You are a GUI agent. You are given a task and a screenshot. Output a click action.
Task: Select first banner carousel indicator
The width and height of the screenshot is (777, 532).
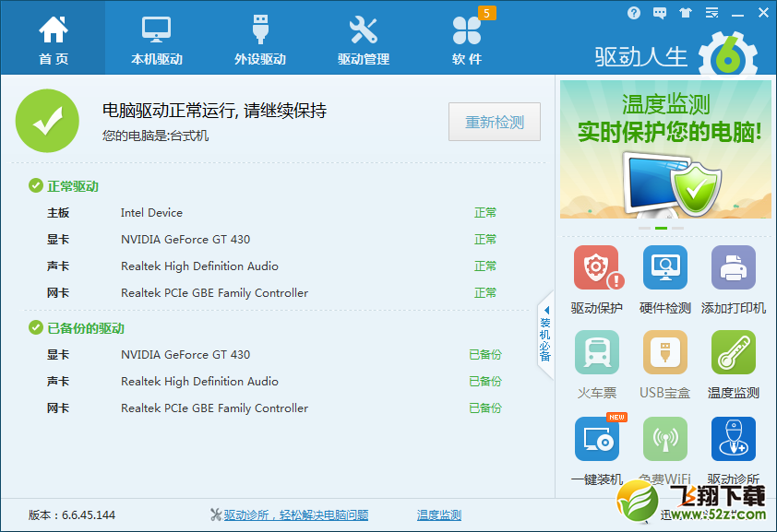(644, 228)
